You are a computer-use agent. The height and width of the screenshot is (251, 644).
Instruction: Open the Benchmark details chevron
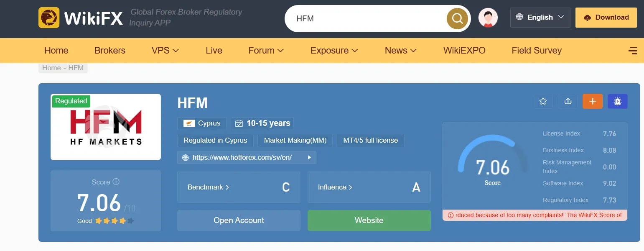click(x=227, y=187)
